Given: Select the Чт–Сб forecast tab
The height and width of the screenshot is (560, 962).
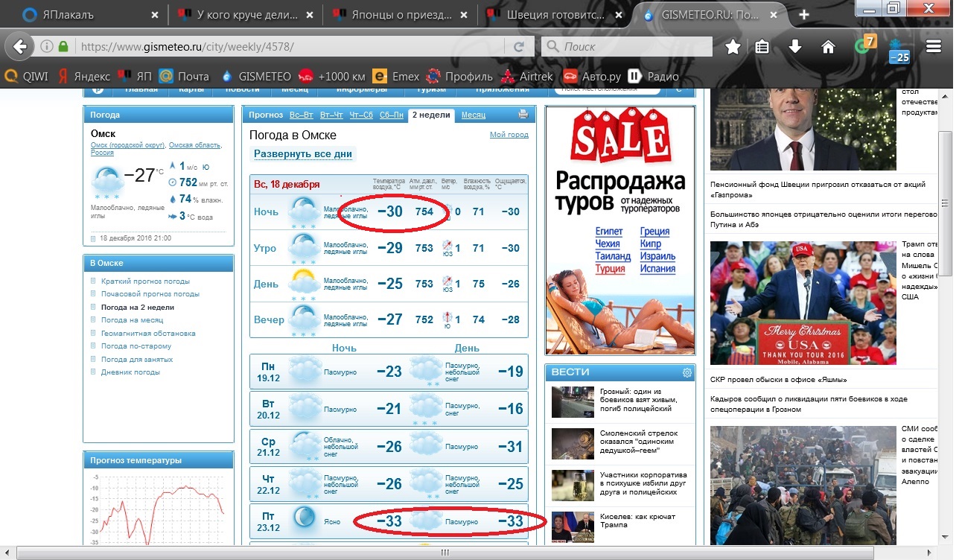Looking at the screenshot, I should coord(361,115).
